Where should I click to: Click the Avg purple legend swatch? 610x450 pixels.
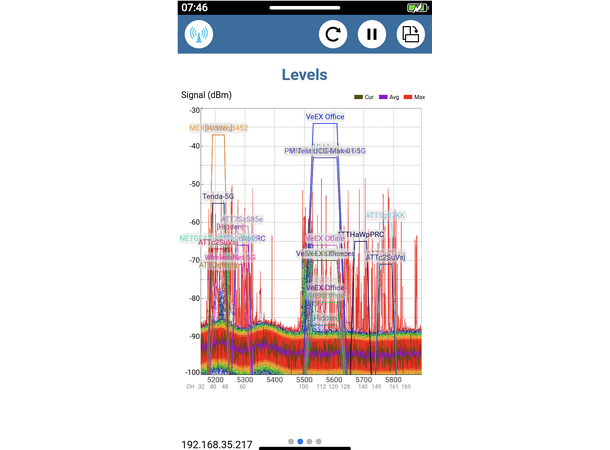(x=383, y=97)
